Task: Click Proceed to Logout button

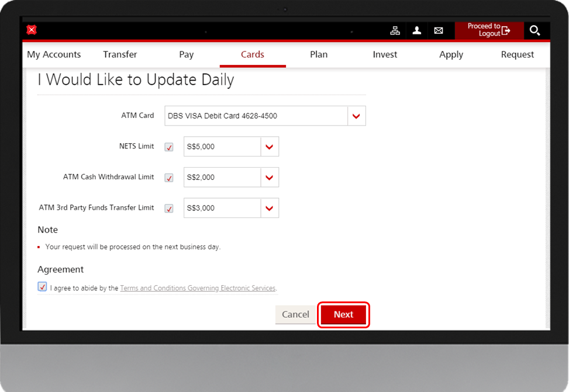Action: (488, 30)
